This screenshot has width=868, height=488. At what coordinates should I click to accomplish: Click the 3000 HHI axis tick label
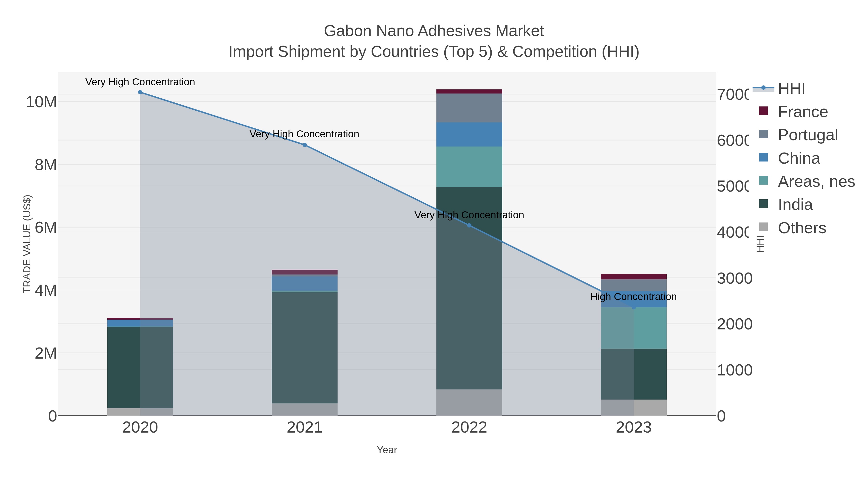(x=735, y=279)
